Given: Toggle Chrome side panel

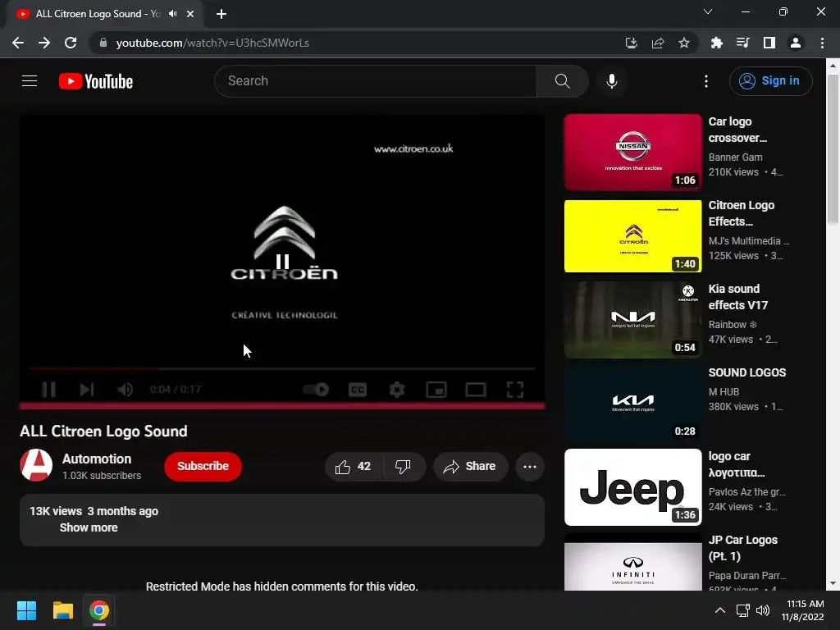Looking at the screenshot, I should click(769, 43).
